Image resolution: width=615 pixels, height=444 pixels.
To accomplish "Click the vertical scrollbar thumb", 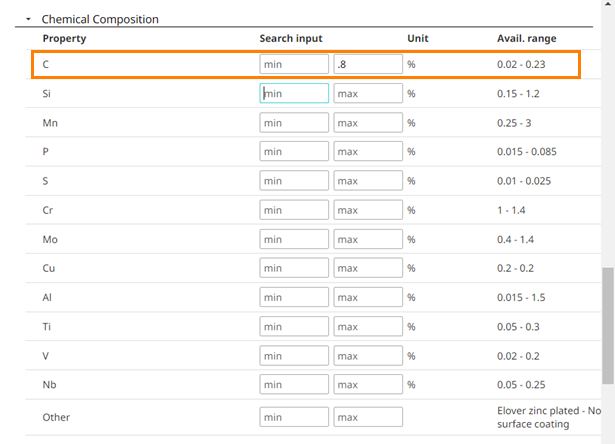I will point(607,325).
